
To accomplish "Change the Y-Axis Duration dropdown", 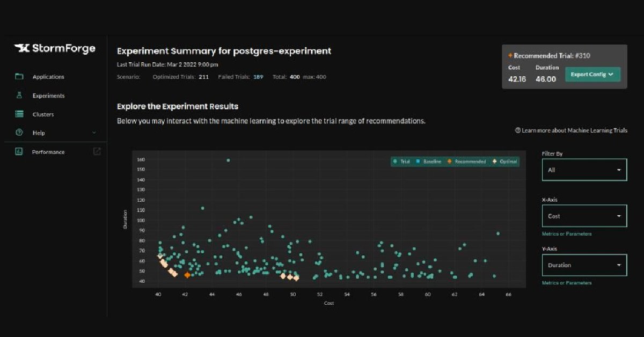I will tap(584, 265).
